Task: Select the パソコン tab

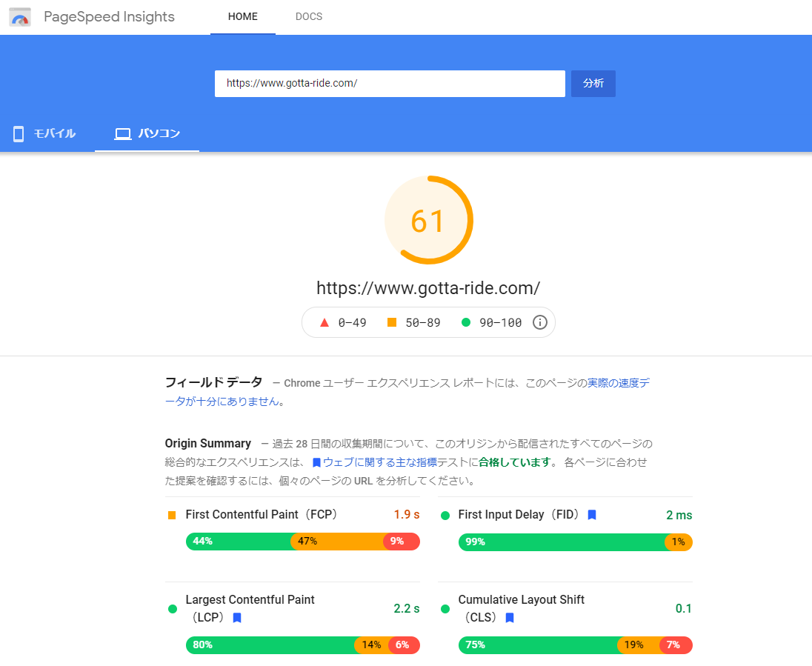Action: [x=147, y=133]
